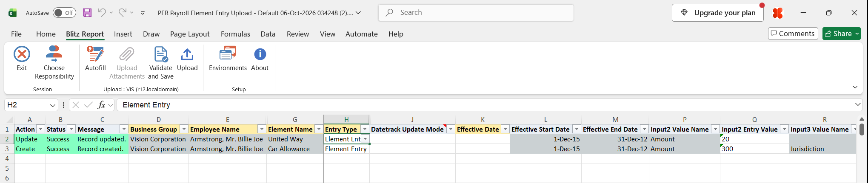This screenshot has height=183, width=868.
Task: Click the colorful Copilot icon in title bar
Action: [x=778, y=13]
